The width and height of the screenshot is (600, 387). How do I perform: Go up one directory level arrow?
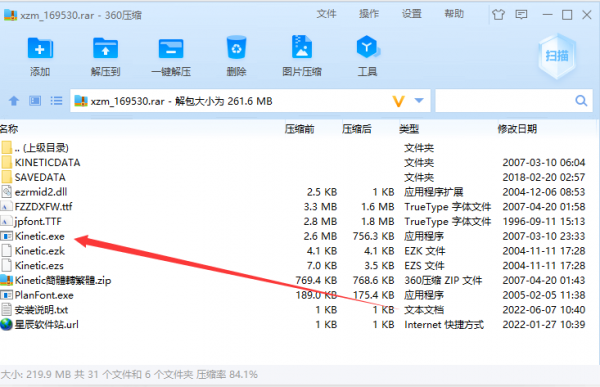pos(14,101)
